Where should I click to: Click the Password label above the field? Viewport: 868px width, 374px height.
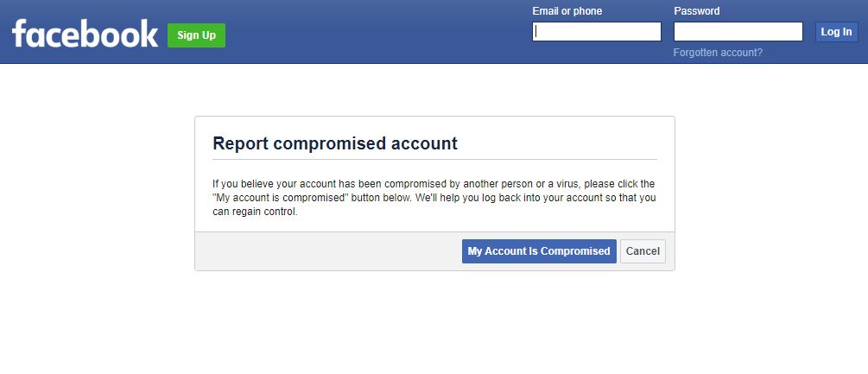coord(696,11)
